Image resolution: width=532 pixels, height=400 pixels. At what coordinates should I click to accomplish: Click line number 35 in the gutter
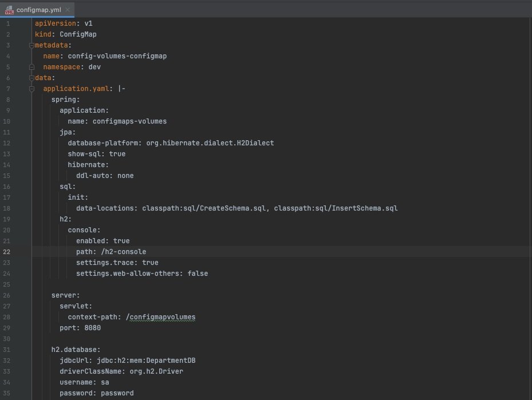(6, 393)
